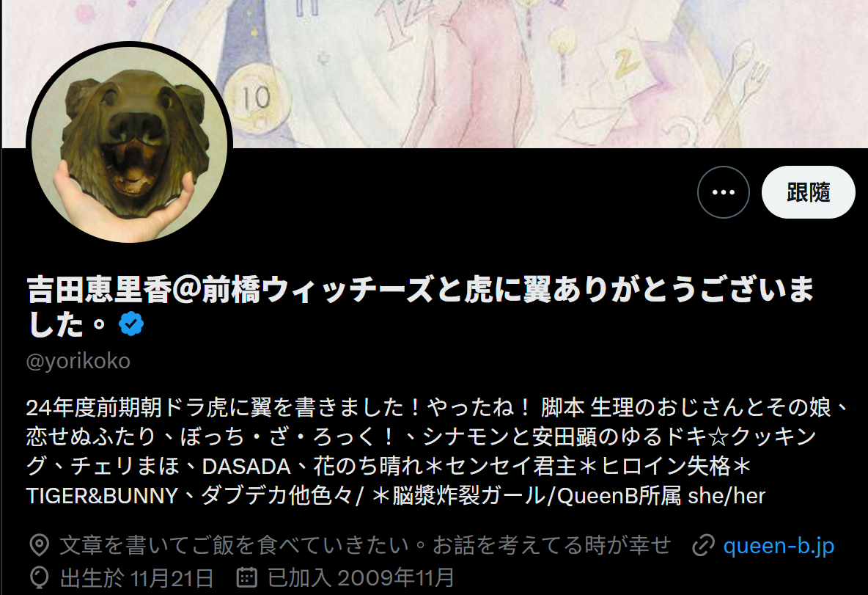Viewport: 868px width, 595px height.
Task: Click TIGER&BUNNY in the bio text
Action: coord(102,496)
